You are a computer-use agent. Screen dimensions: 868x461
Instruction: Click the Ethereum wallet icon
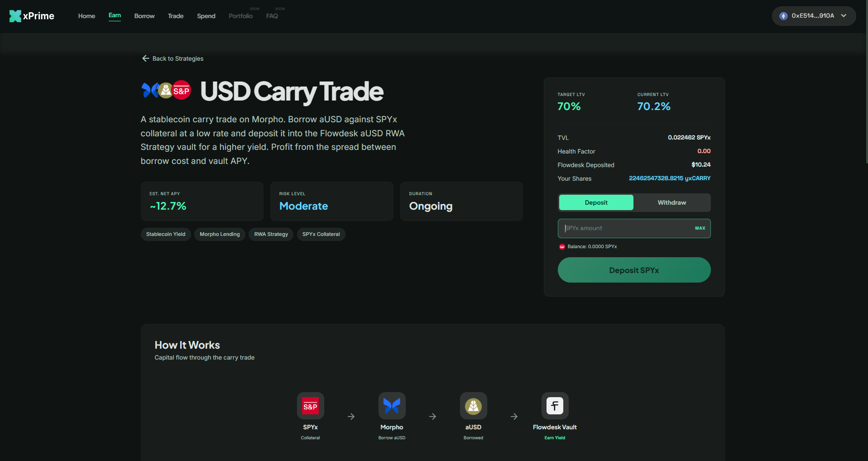[x=783, y=16]
